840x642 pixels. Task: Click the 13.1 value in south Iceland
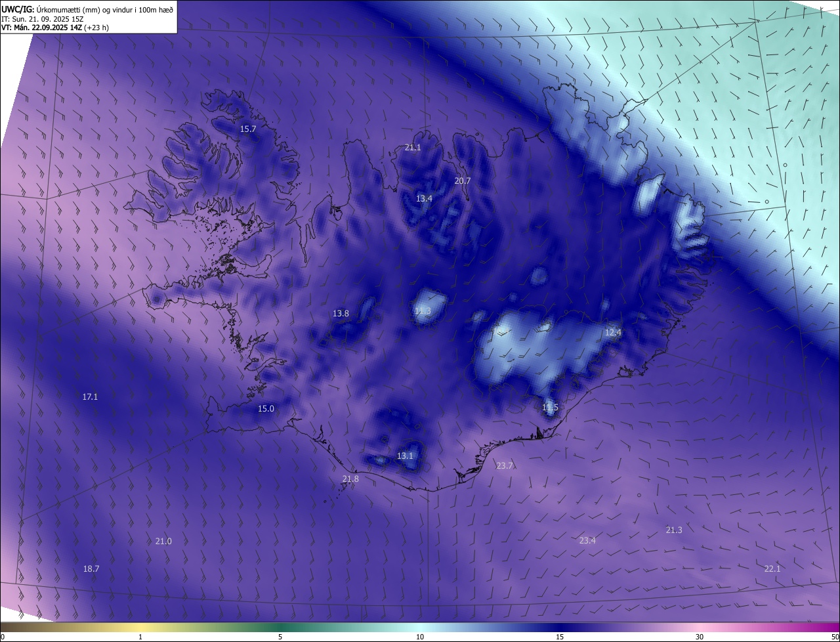coord(406,456)
